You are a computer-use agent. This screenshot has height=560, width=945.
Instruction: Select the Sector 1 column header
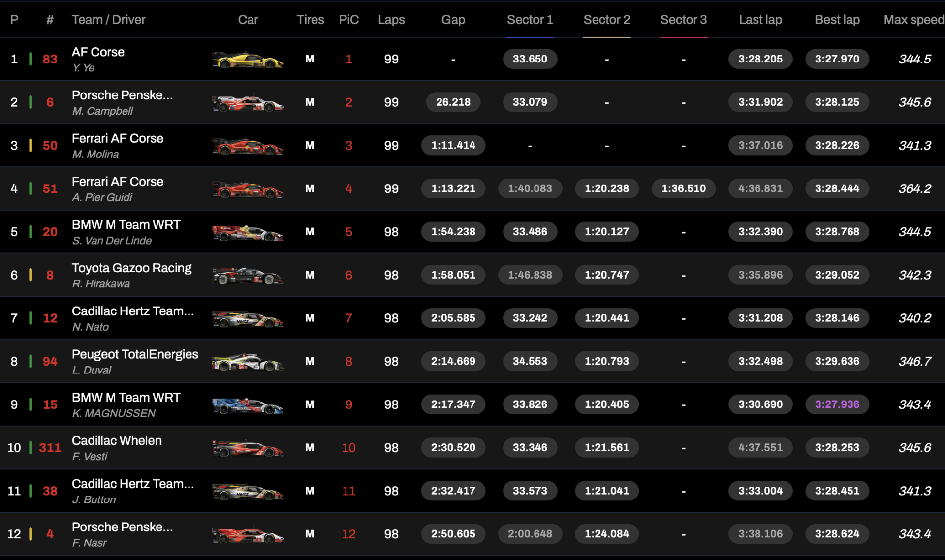(x=530, y=20)
